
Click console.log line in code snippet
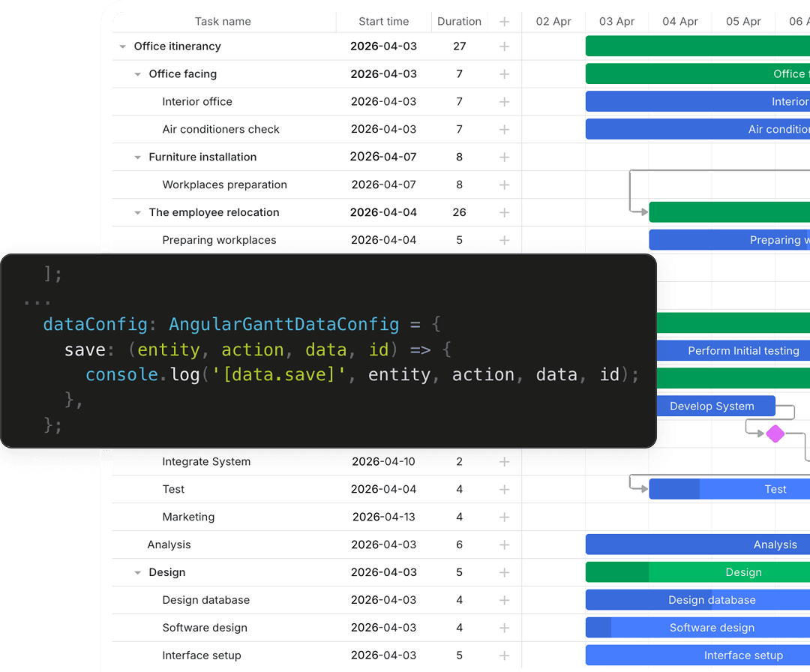coord(362,375)
